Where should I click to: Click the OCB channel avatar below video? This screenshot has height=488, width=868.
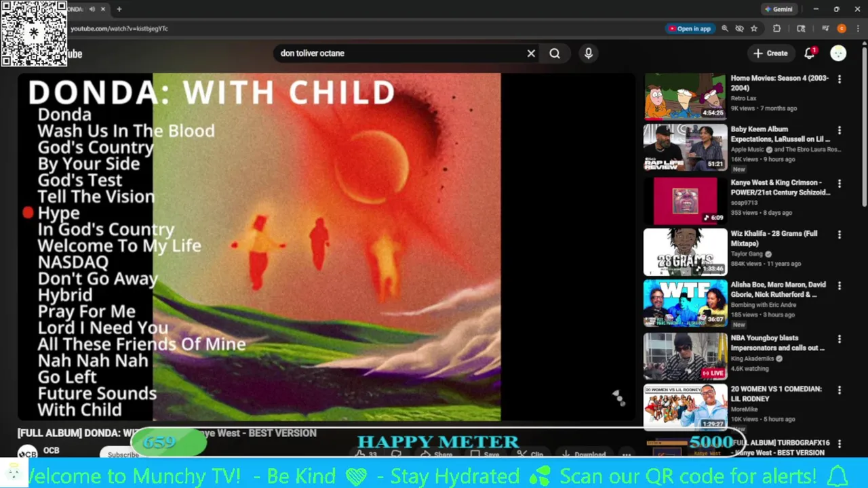point(27,453)
